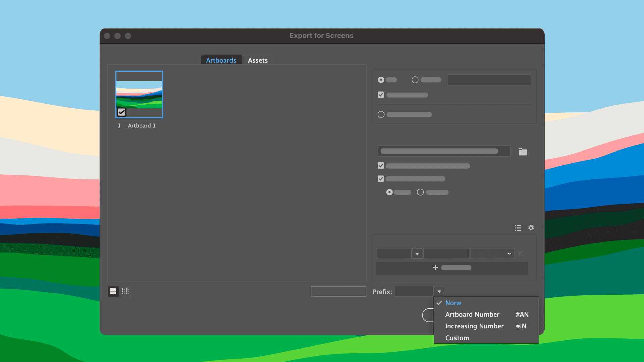This screenshot has width=644, height=362.
Task: Expand the format dropdown chevron
Action: [x=509, y=254]
